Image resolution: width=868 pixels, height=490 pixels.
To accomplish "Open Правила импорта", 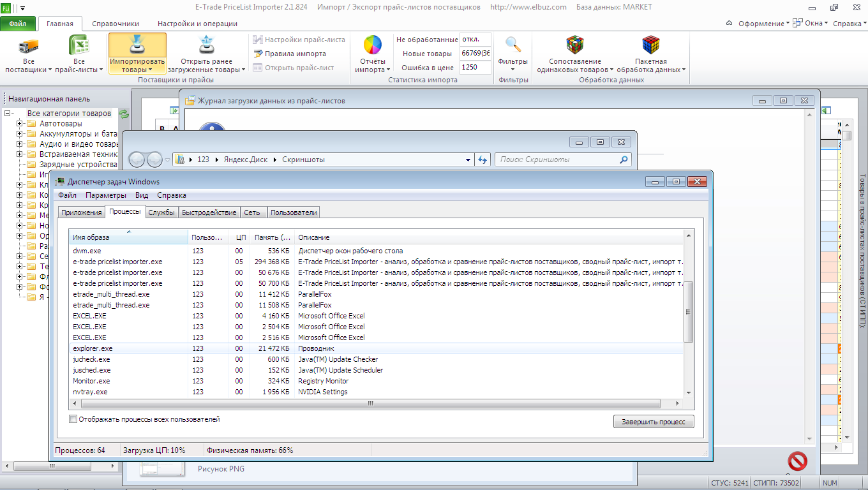I will pos(290,54).
